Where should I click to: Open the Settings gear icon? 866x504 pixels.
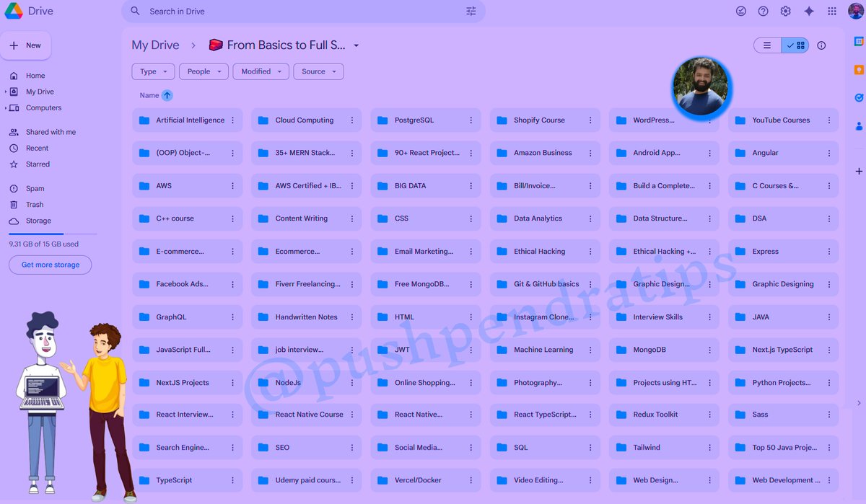(x=786, y=11)
